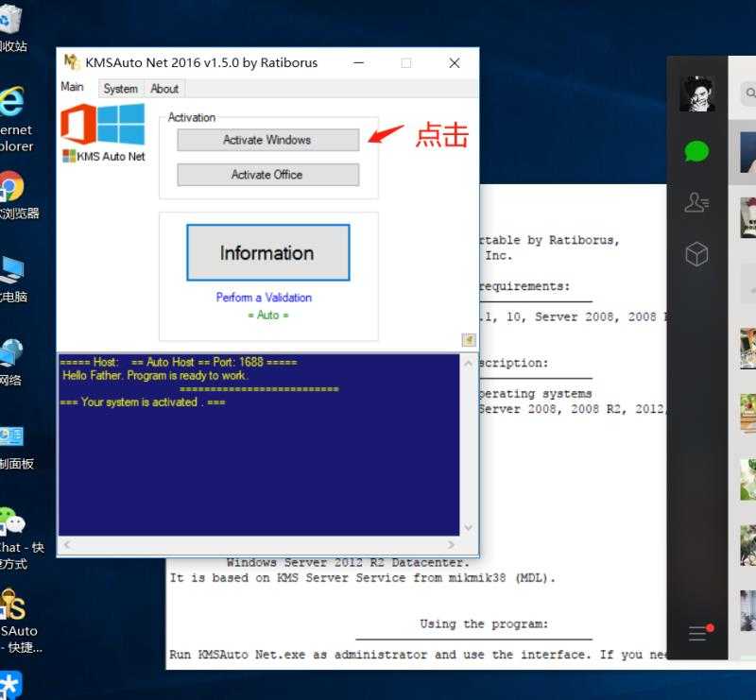Viewport: 756px width, 700px height.
Task: Click the Windows logo in KMSAuto
Action: click(x=121, y=125)
